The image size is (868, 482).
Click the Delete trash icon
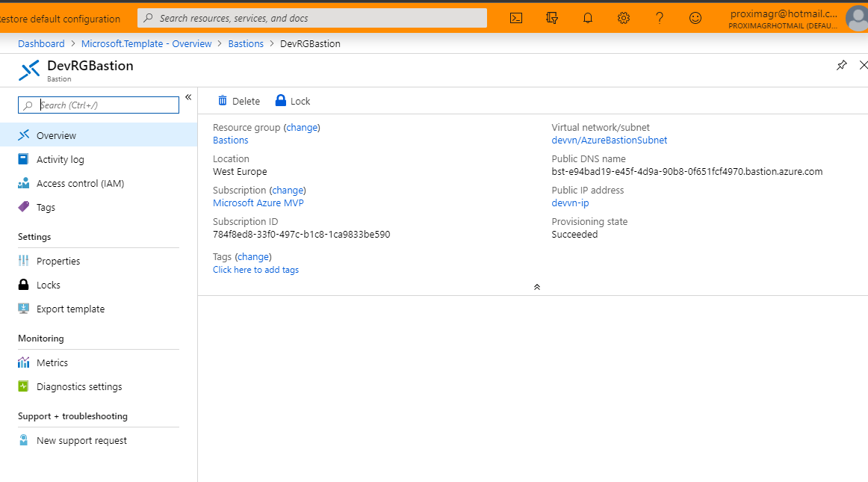click(x=223, y=100)
